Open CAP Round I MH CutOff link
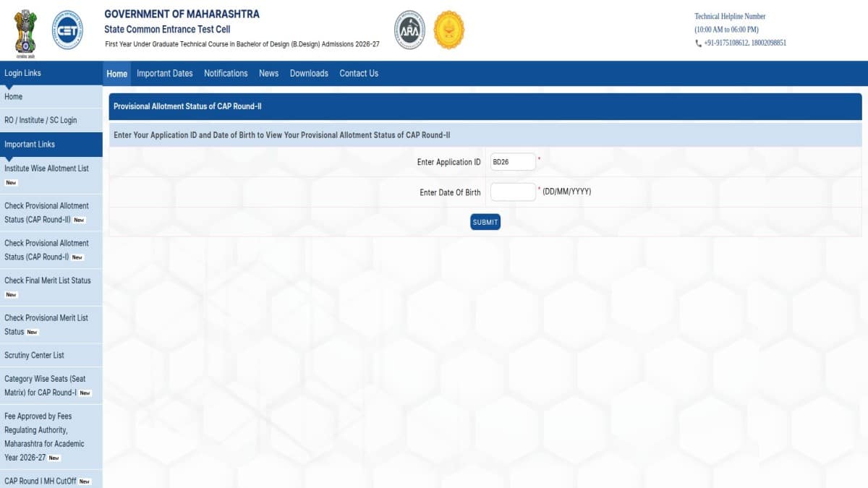 (x=51, y=480)
